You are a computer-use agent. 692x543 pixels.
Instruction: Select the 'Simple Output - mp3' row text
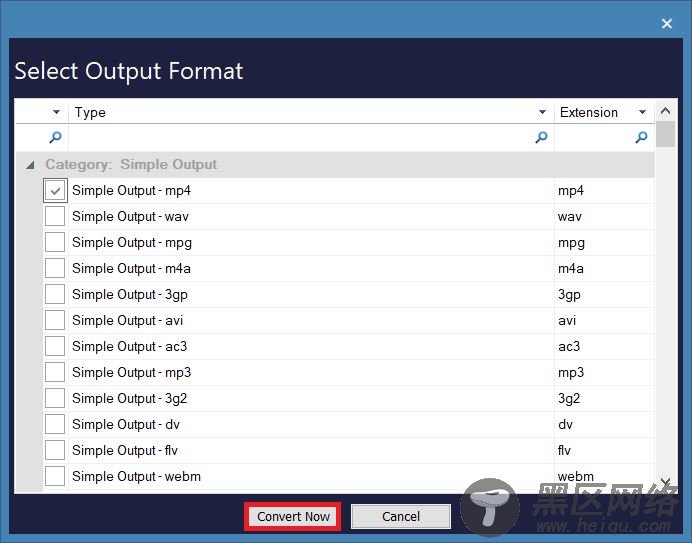132,373
